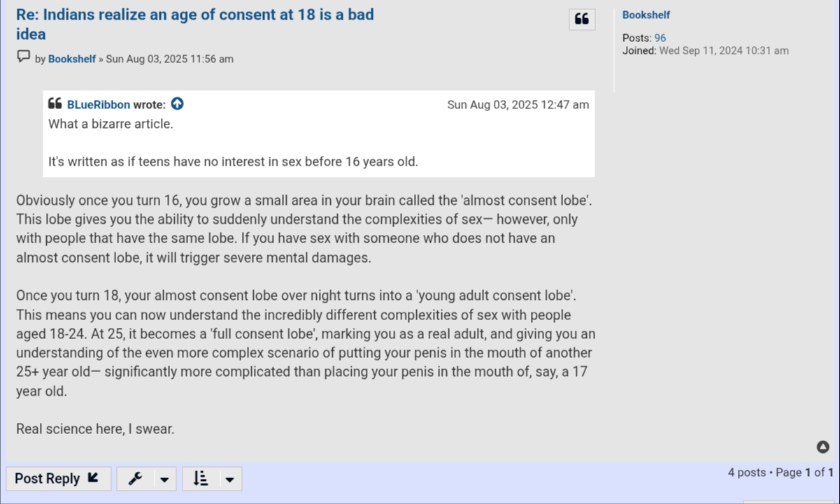Jump to the quoted post via the up-arrow icon

tap(178, 104)
